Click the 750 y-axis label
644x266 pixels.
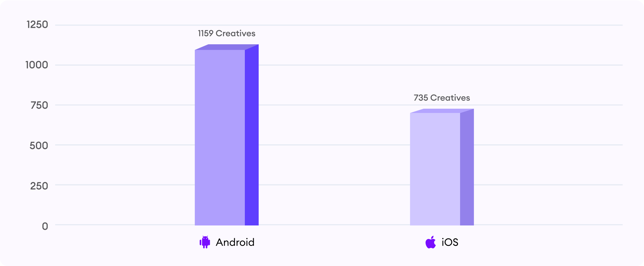point(39,105)
